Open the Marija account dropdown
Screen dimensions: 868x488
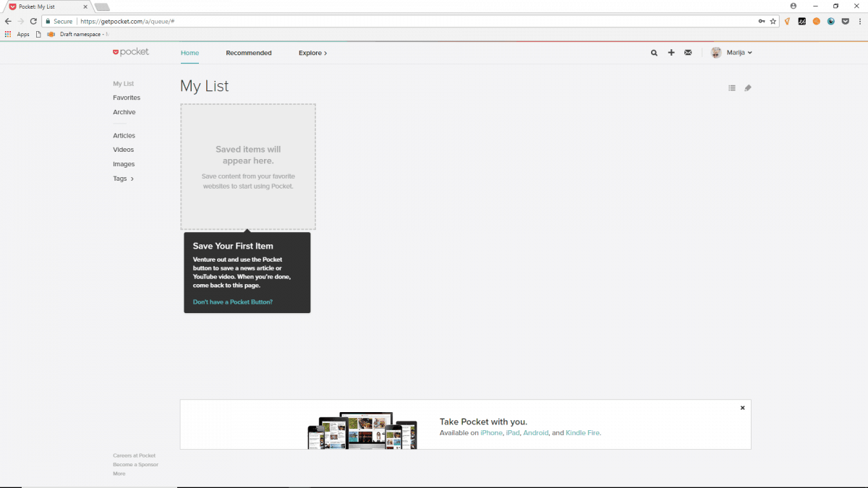tap(732, 53)
